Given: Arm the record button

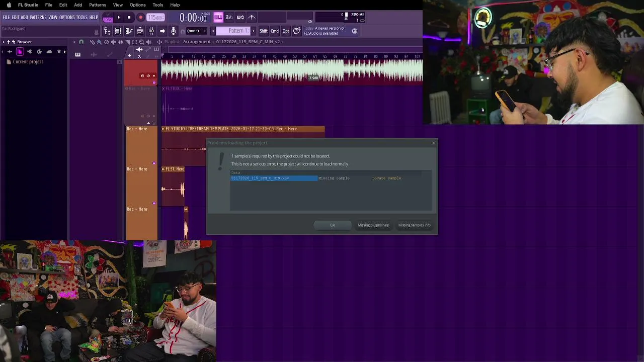Looking at the screenshot, I should point(140,17).
